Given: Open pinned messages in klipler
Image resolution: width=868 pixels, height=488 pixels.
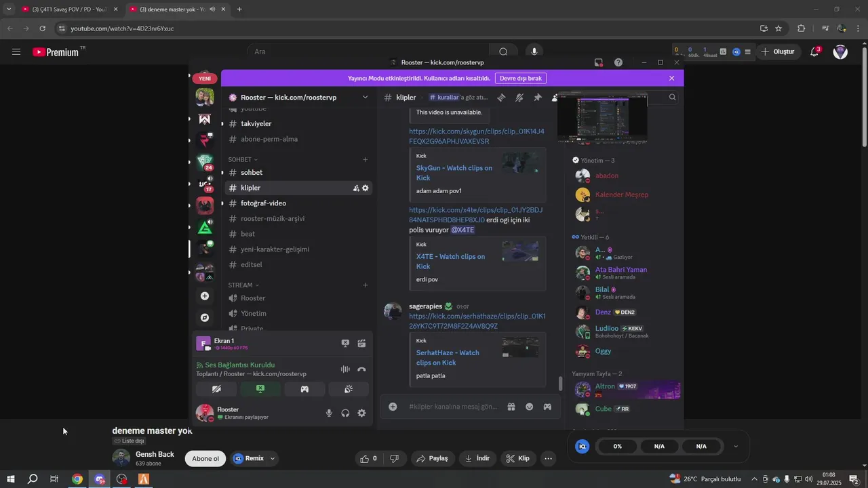Looking at the screenshot, I should 538,98.
